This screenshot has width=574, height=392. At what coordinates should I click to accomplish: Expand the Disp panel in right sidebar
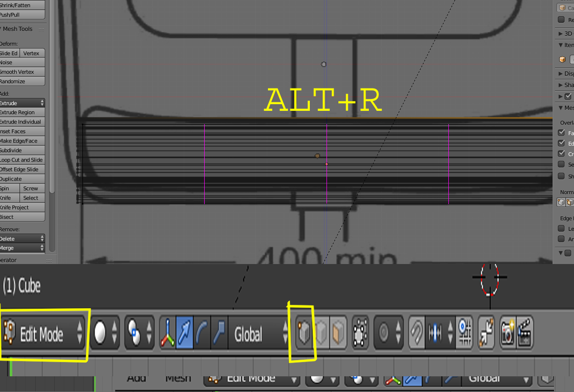tap(565, 74)
